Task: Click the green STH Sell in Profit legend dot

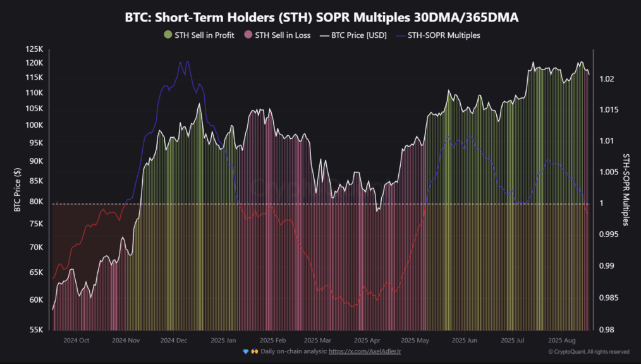Action: (168, 35)
